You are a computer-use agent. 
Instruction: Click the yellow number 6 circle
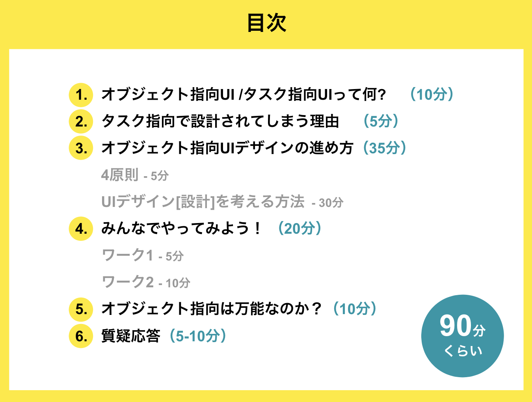(81, 336)
